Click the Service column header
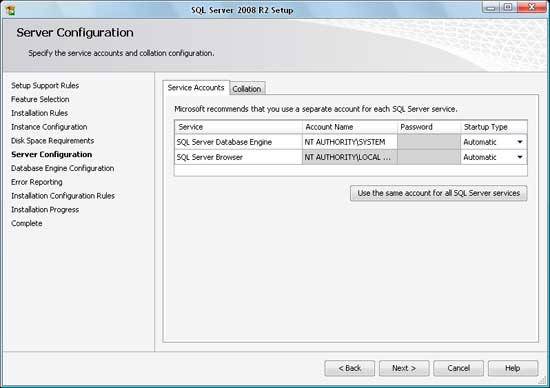 coord(239,127)
